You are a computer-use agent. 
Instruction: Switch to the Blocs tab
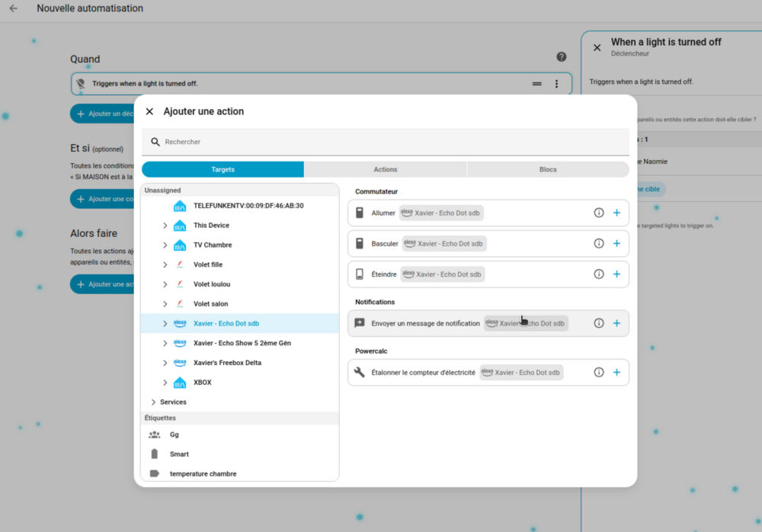(548, 169)
